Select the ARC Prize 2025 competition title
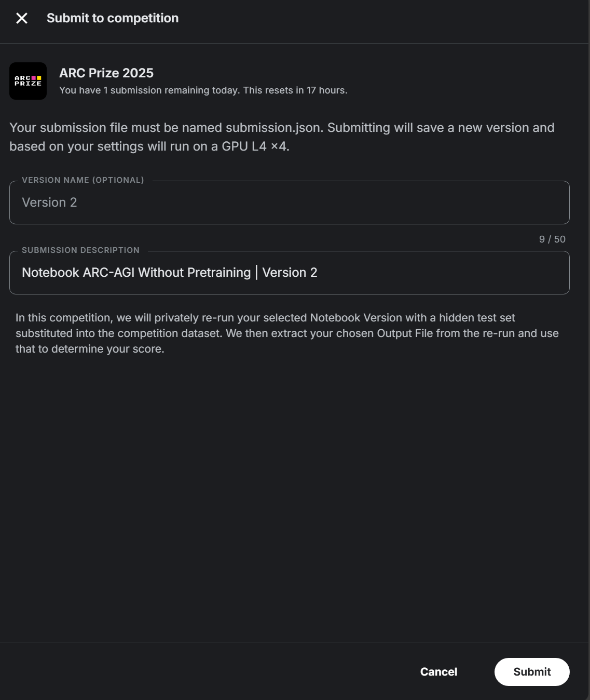The image size is (590, 700). click(106, 73)
